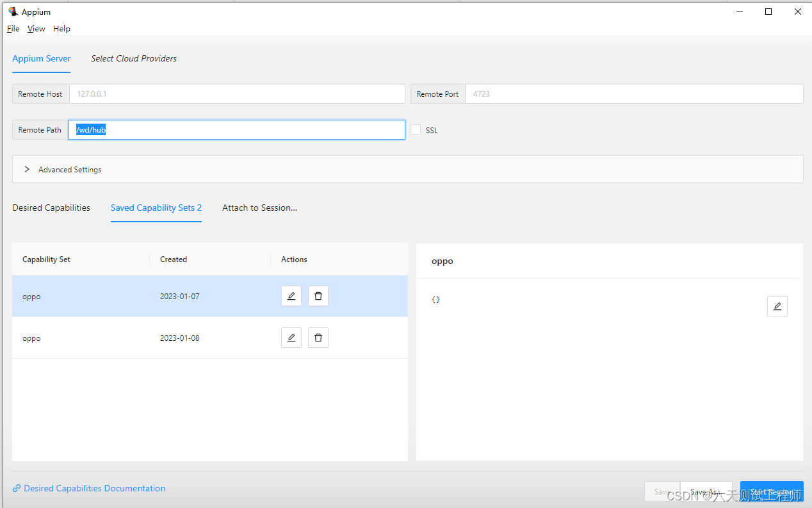This screenshot has height=508, width=812.
Task: Open the Attach to Session tab
Action: pyautogui.click(x=260, y=208)
